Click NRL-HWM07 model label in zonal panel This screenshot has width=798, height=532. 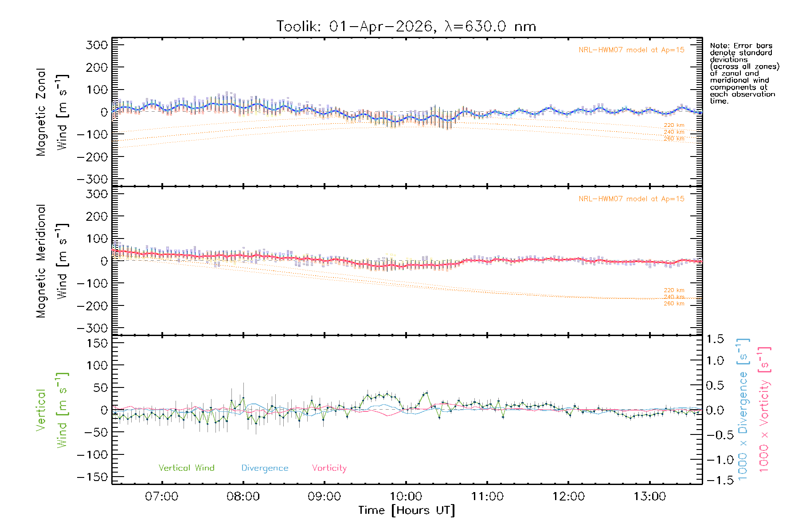tap(631, 50)
